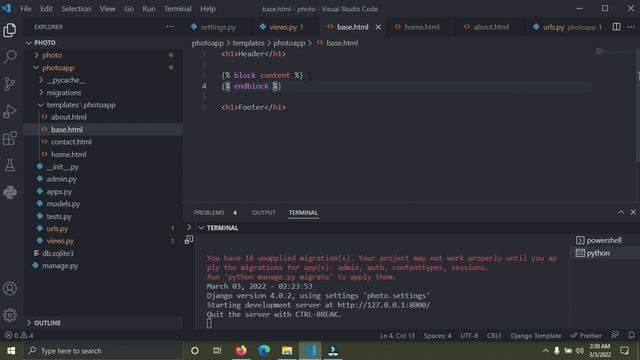Open the Selection menu
640x360 pixels.
(76, 9)
